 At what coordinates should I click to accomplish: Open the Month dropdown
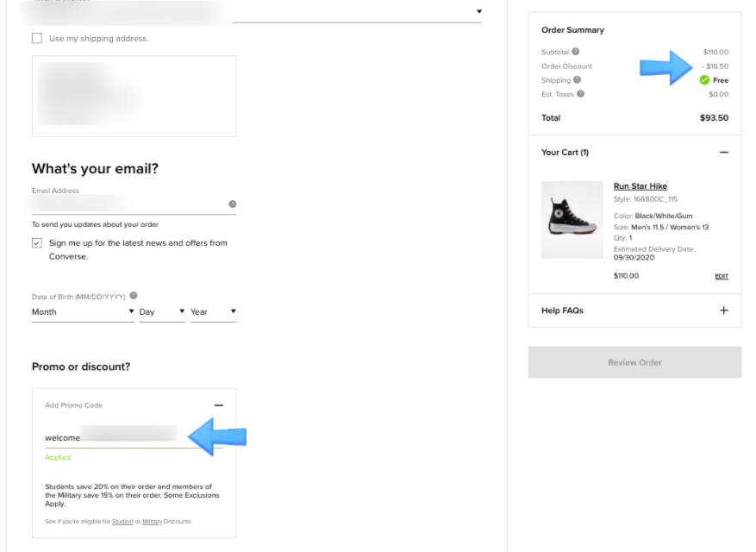tap(83, 312)
